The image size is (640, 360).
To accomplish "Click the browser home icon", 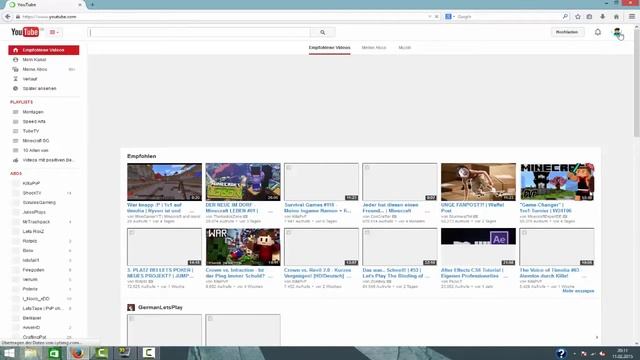I will (616, 17).
